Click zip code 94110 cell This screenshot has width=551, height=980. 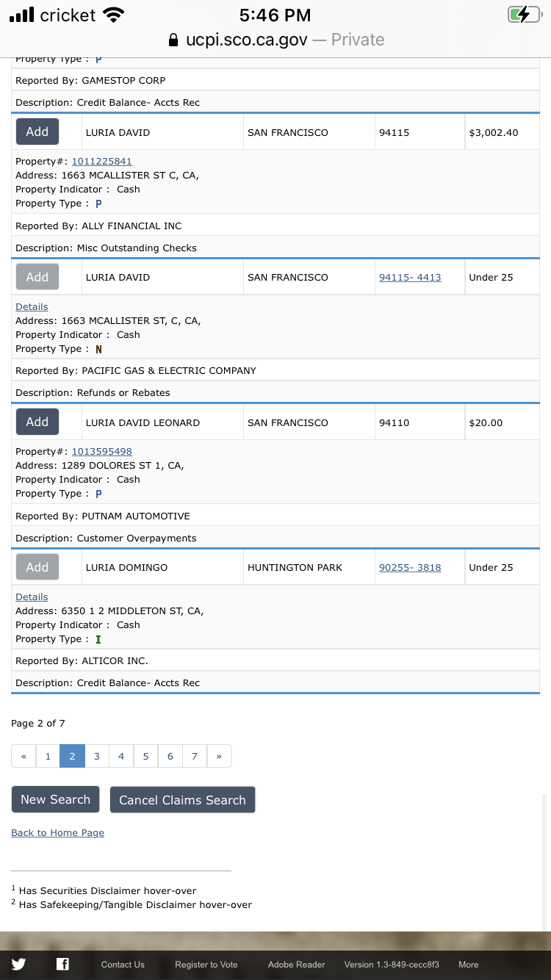tap(419, 422)
